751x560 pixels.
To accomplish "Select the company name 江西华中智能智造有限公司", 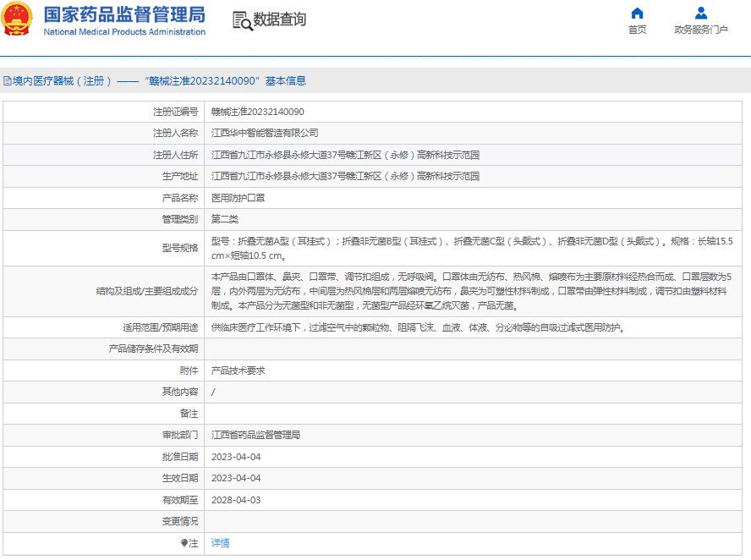I will (x=265, y=133).
